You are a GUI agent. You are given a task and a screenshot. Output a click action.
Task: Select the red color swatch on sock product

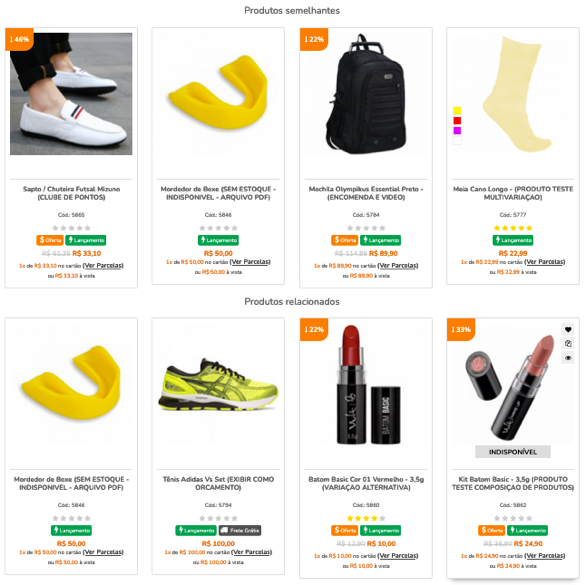click(457, 121)
